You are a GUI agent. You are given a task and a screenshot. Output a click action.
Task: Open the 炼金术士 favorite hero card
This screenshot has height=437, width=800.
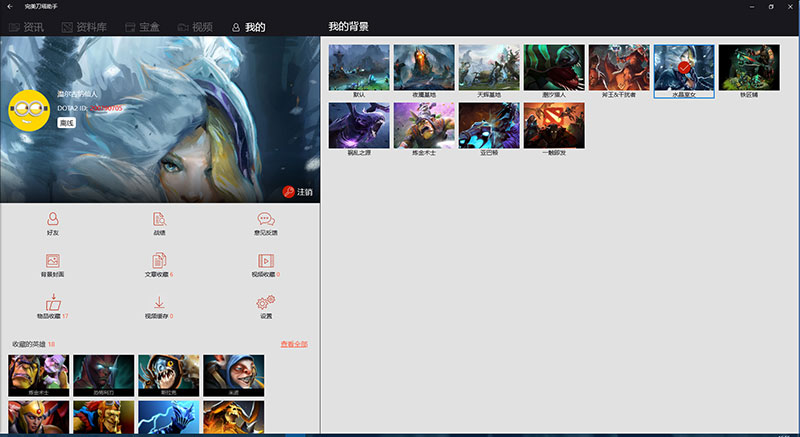(38, 375)
